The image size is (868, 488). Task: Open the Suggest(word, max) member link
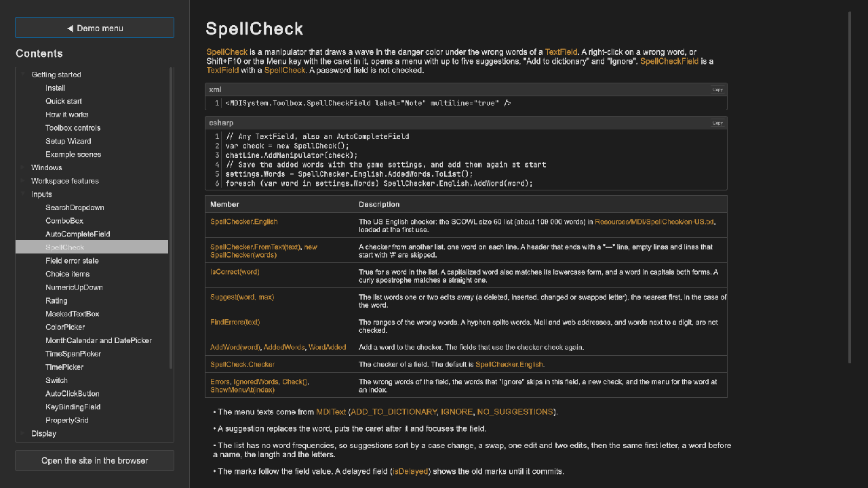point(242,297)
